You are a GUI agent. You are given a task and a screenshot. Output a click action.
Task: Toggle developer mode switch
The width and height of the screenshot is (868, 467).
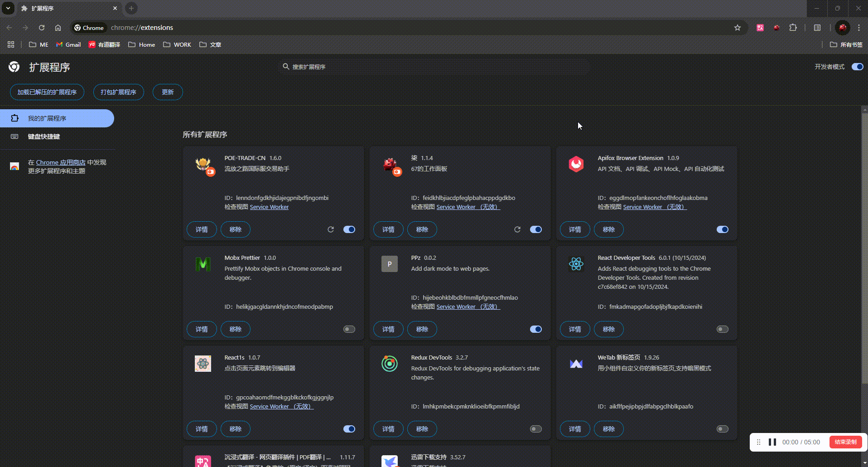[857, 67]
